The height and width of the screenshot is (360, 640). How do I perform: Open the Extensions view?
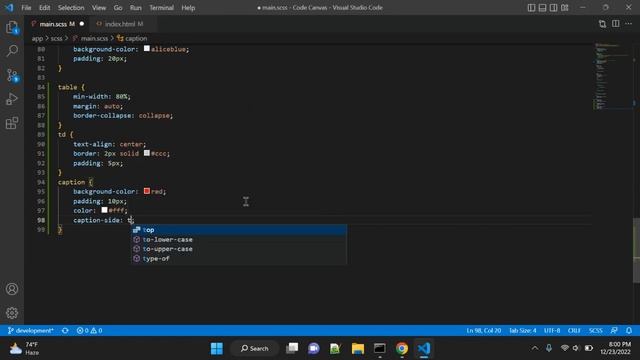click(12, 123)
